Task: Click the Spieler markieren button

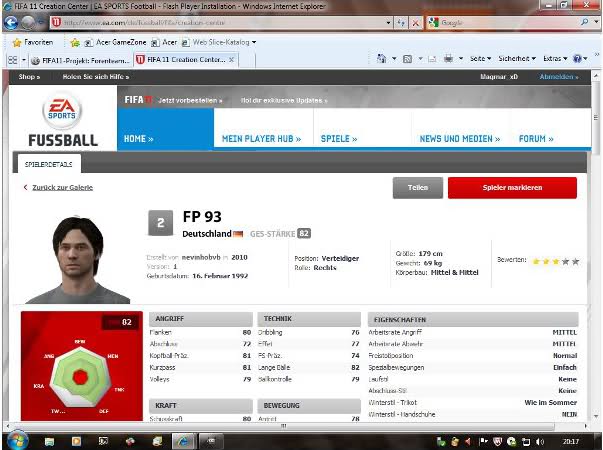Action: pos(512,188)
